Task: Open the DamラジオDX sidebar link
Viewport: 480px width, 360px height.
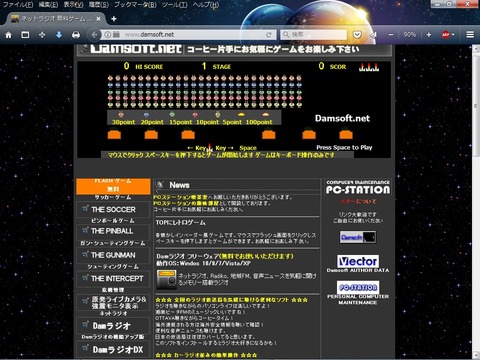Action: click(113, 350)
